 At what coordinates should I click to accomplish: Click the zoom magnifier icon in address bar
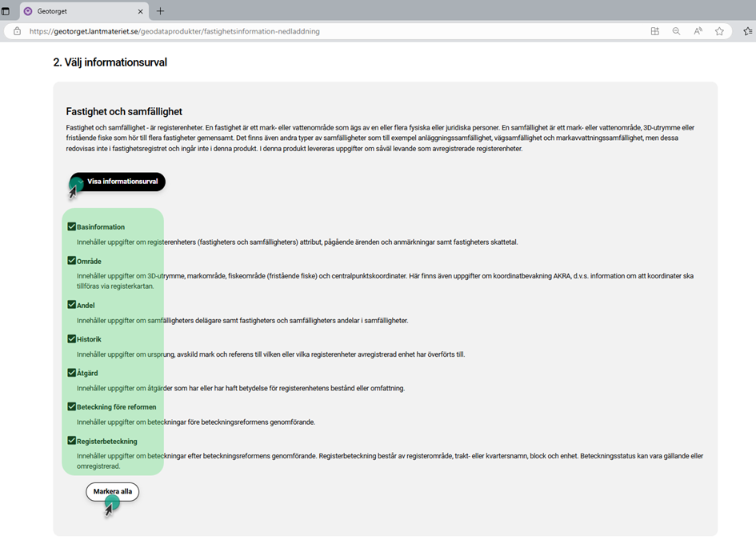pos(677,31)
